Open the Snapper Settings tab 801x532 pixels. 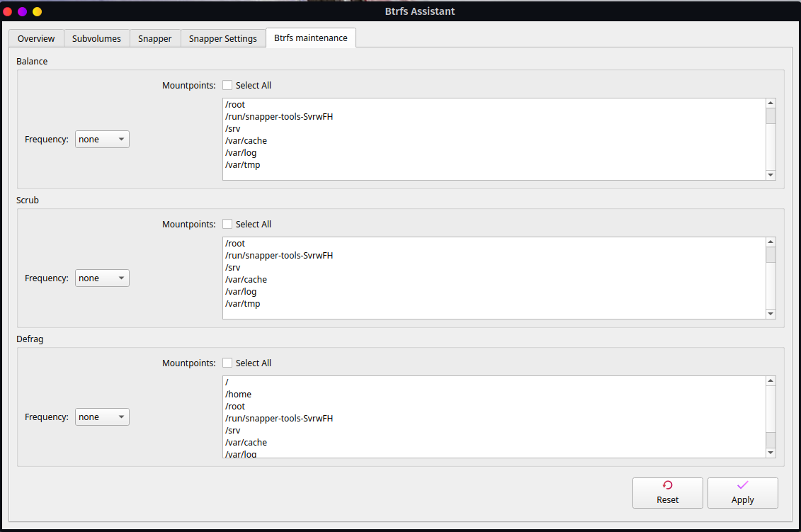(x=222, y=38)
